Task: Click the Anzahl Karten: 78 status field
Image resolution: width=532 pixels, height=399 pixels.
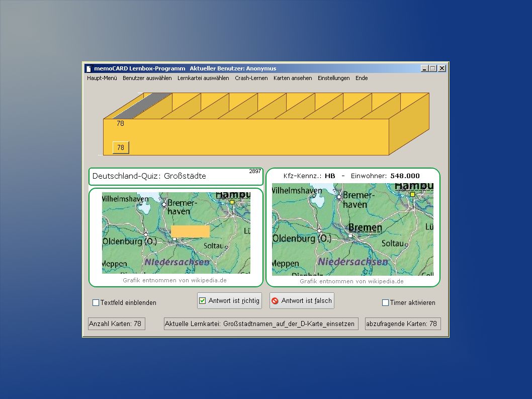Action: pyautogui.click(x=116, y=324)
